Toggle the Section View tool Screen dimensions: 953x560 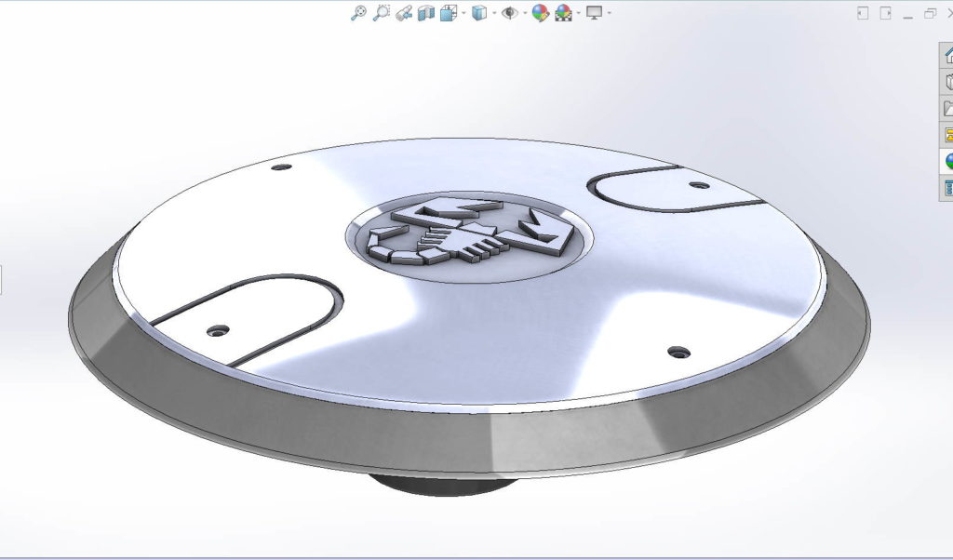tap(426, 13)
